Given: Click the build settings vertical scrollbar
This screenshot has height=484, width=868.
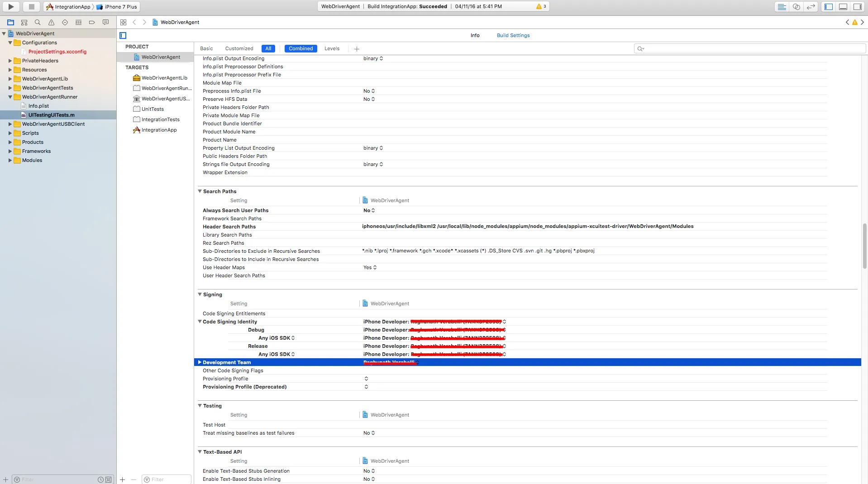Looking at the screenshot, I should click(x=865, y=247).
